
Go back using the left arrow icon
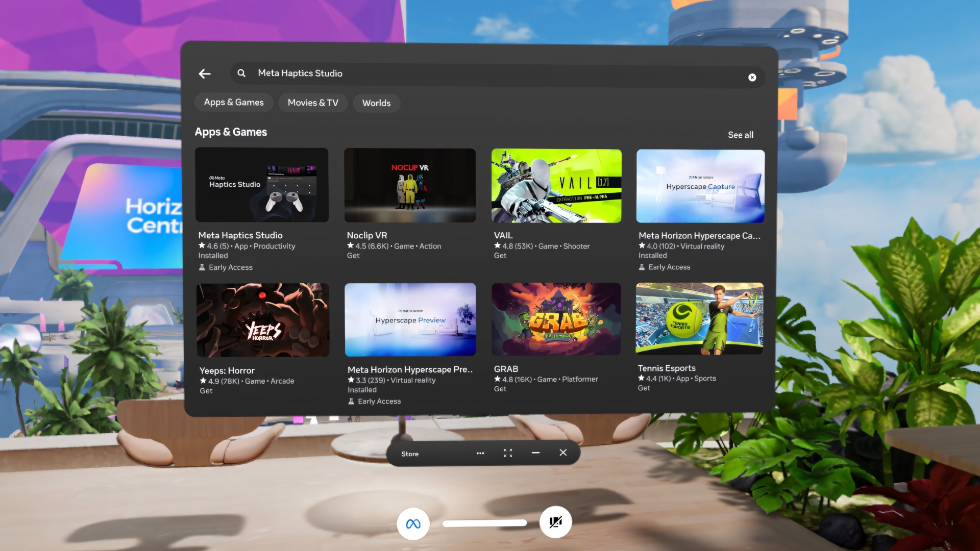(x=205, y=74)
